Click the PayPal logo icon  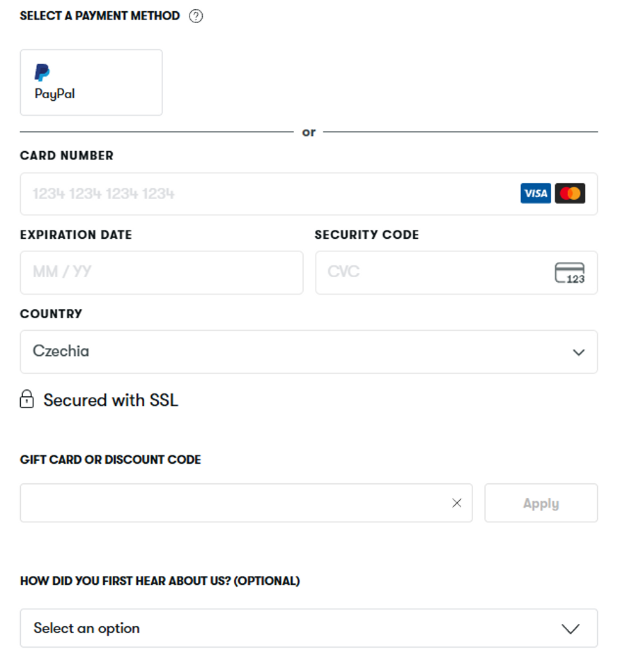tap(42, 72)
